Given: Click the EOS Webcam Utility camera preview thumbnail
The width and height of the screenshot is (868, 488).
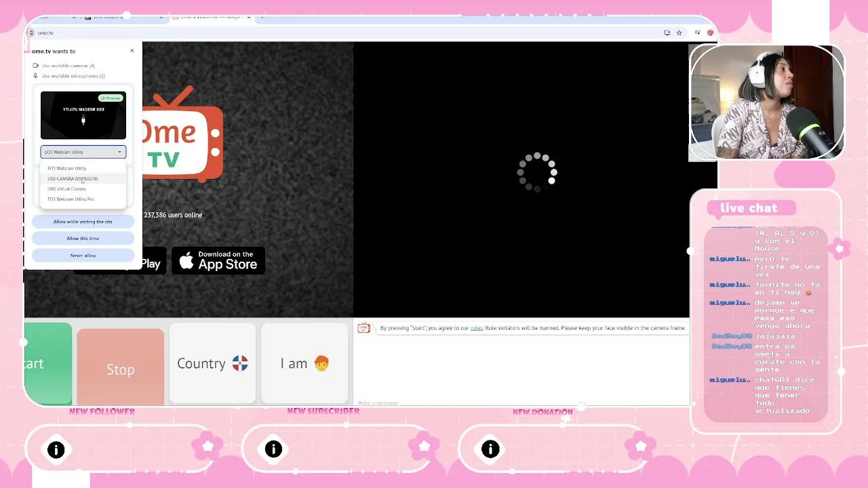Looking at the screenshot, I should coord(83,115).
